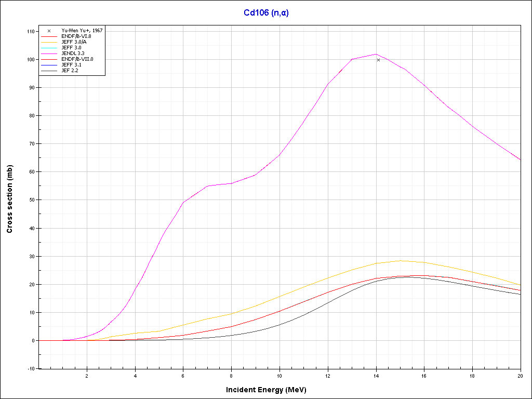Click the Incident Energy (MeV) axis label

point(270,389)
